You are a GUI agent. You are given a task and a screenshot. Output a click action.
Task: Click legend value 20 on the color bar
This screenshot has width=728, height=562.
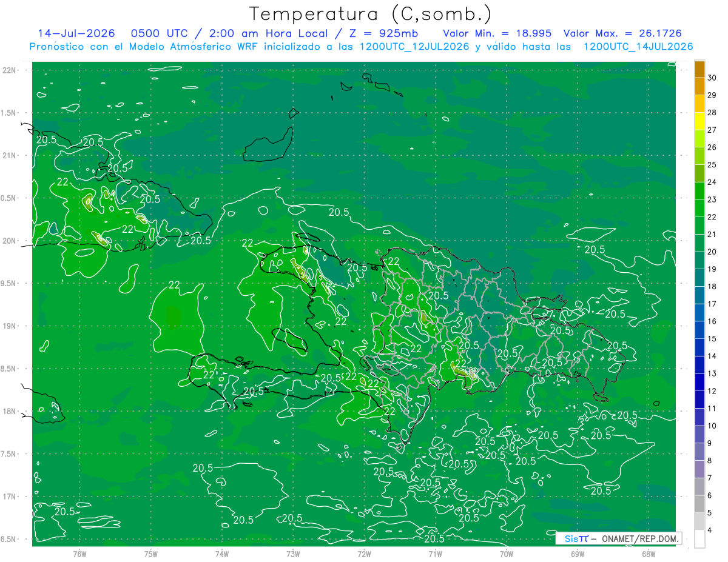pyautogui.click(x=712, y=252)
